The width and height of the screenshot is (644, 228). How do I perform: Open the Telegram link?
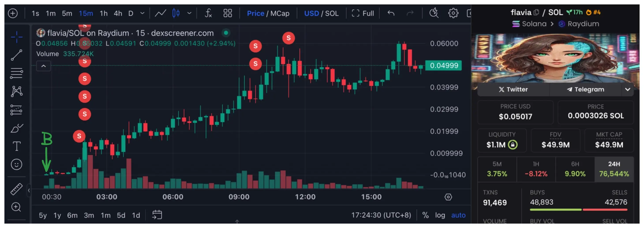tap(586, 89)
